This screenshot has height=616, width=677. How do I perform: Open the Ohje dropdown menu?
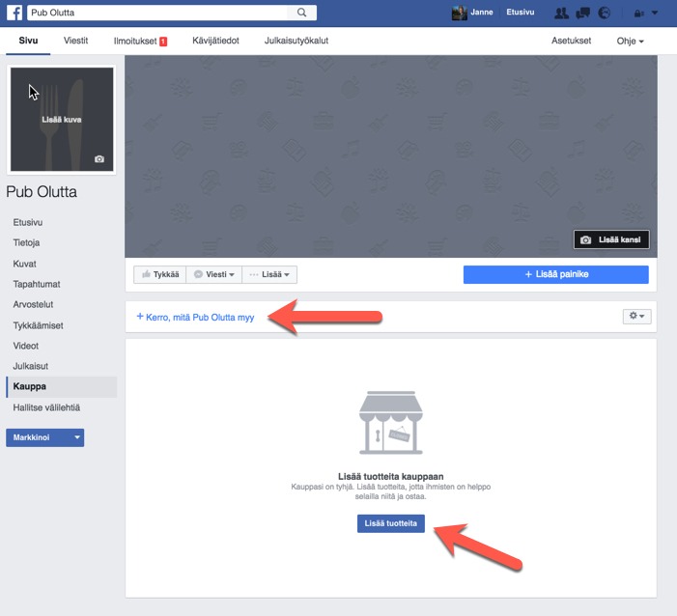pyautogui.click(x=630, y=41)
